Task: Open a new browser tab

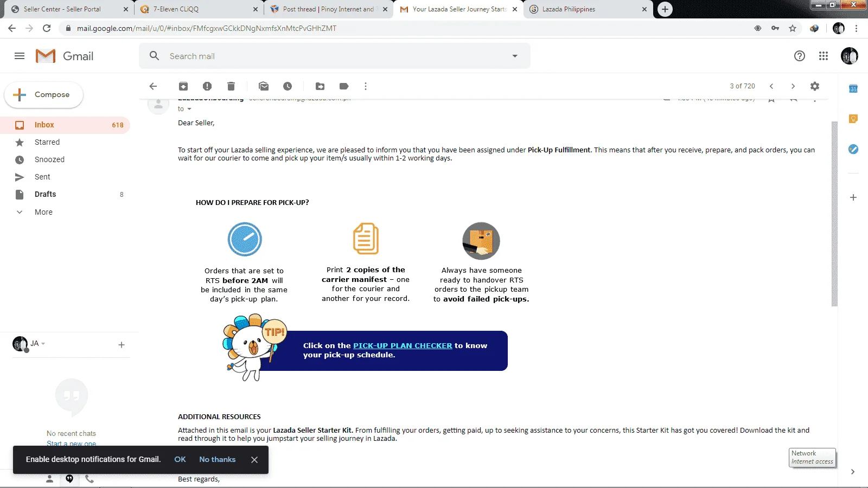Action: tap(665, 9)
